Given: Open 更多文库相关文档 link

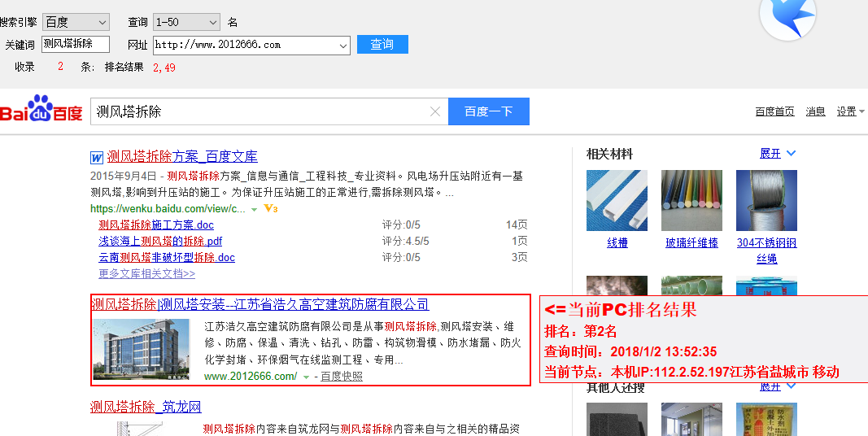Looking at the screenshot, I should click(146, 274).
